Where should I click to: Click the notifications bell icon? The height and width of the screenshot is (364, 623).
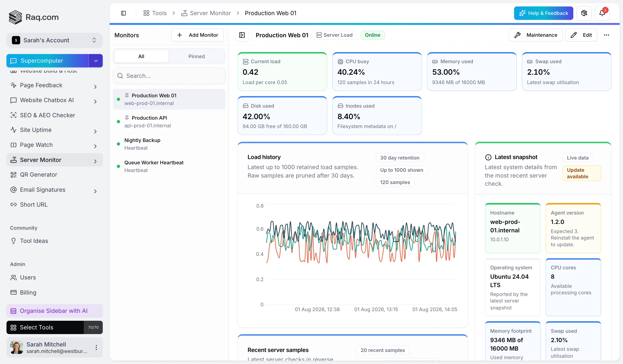click(602, 13)
